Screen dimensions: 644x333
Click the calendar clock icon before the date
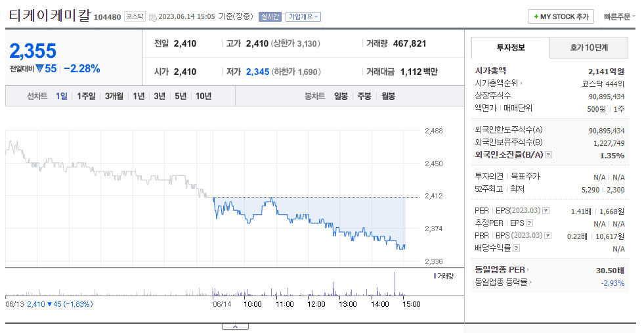point(153,17)
